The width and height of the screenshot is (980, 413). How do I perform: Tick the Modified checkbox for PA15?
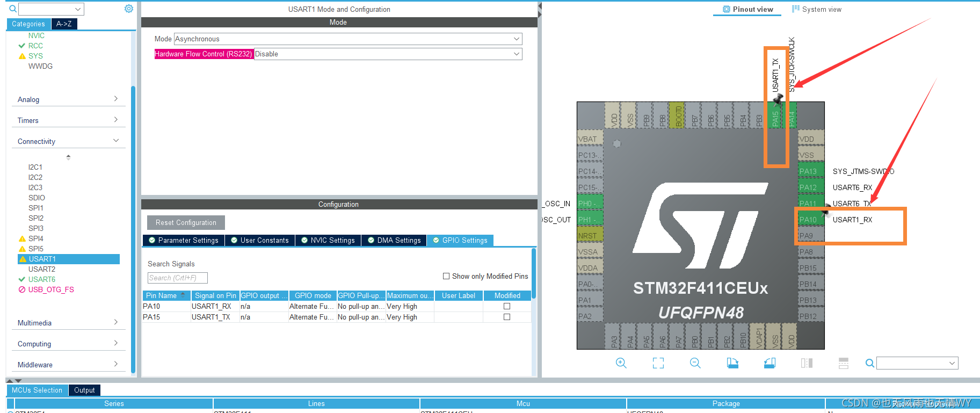pos(507,317)
